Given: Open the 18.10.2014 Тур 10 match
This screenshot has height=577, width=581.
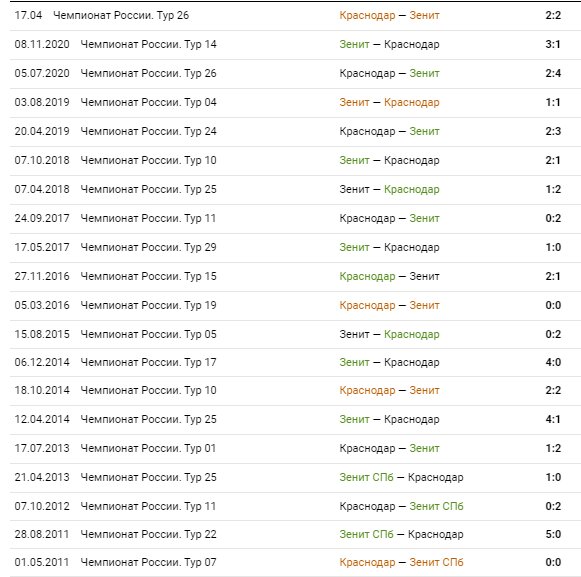Looking at the screenshot, I should 295,391.
